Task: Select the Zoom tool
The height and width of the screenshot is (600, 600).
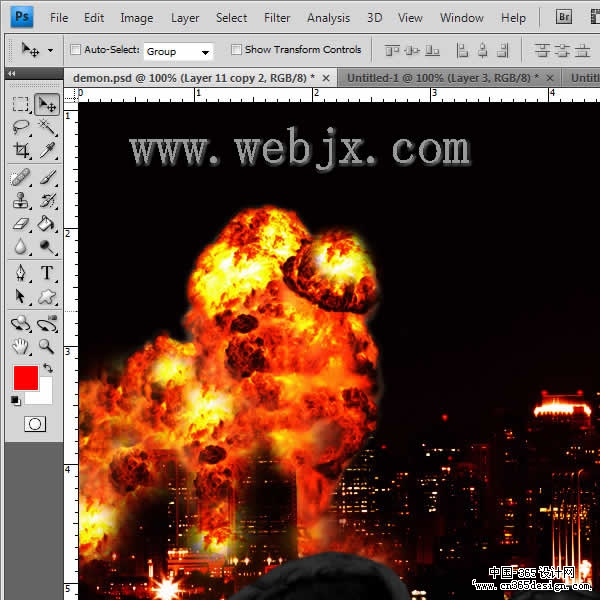Action: [x=47, y=347]
